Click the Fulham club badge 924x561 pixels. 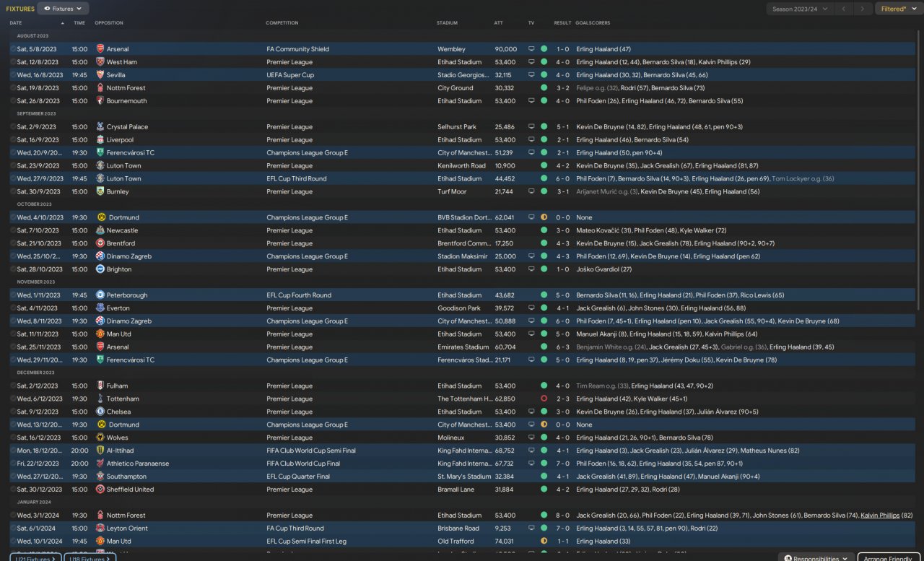point(100,386)
